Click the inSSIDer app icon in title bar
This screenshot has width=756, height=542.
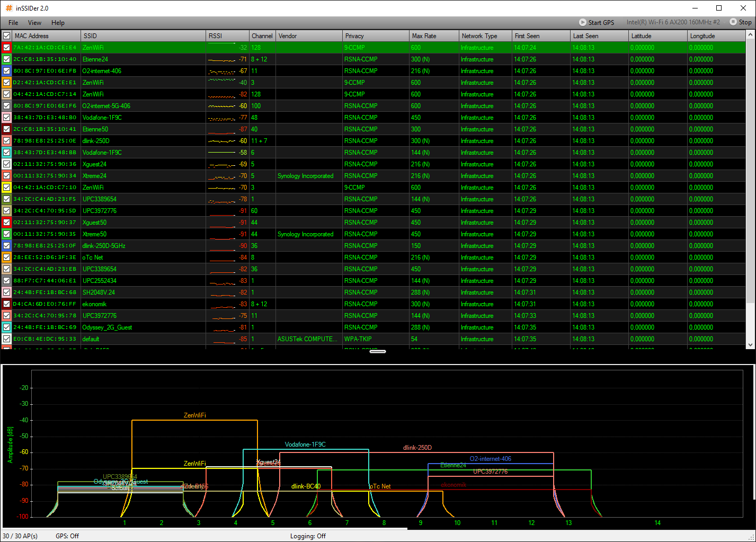8,8
